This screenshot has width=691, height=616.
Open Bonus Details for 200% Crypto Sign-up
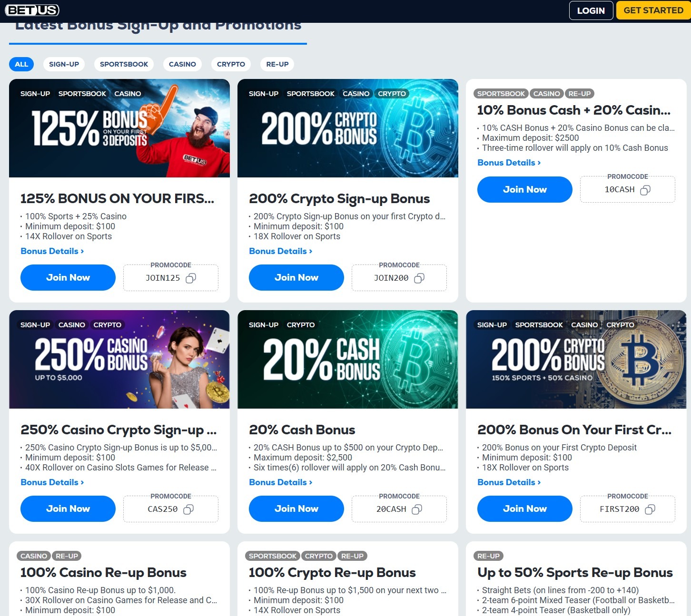click(x=281, y=251)
